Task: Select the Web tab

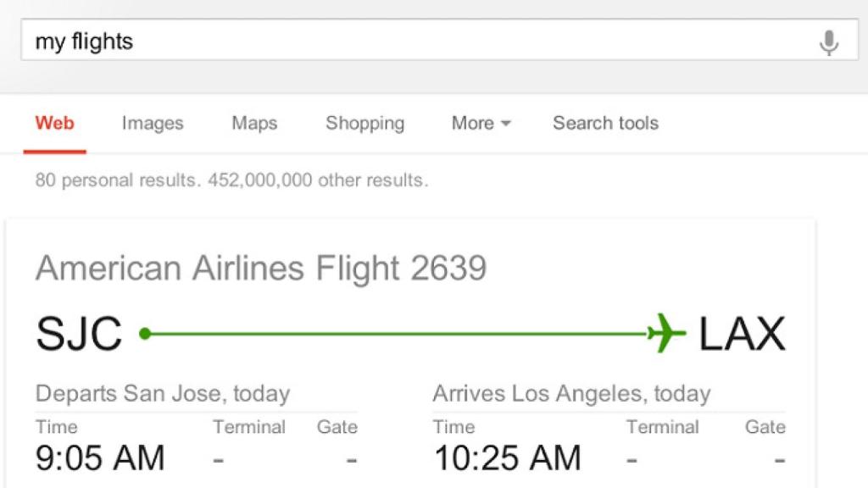Action: click(54, 124)
